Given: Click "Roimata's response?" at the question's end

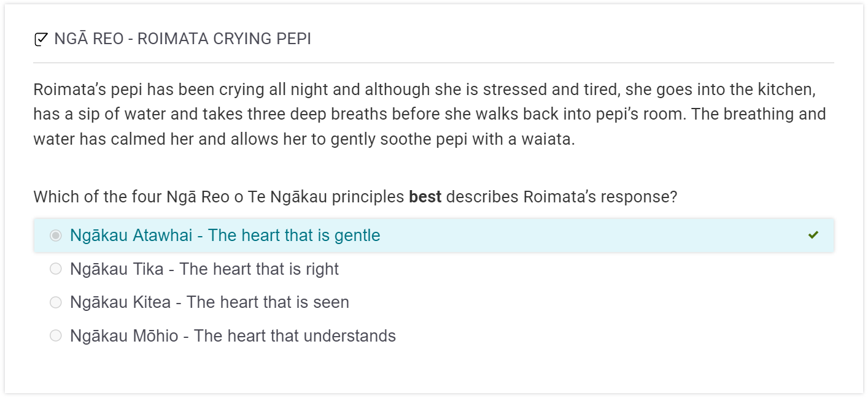Looking at the screenshot, I should pos(600,197).
